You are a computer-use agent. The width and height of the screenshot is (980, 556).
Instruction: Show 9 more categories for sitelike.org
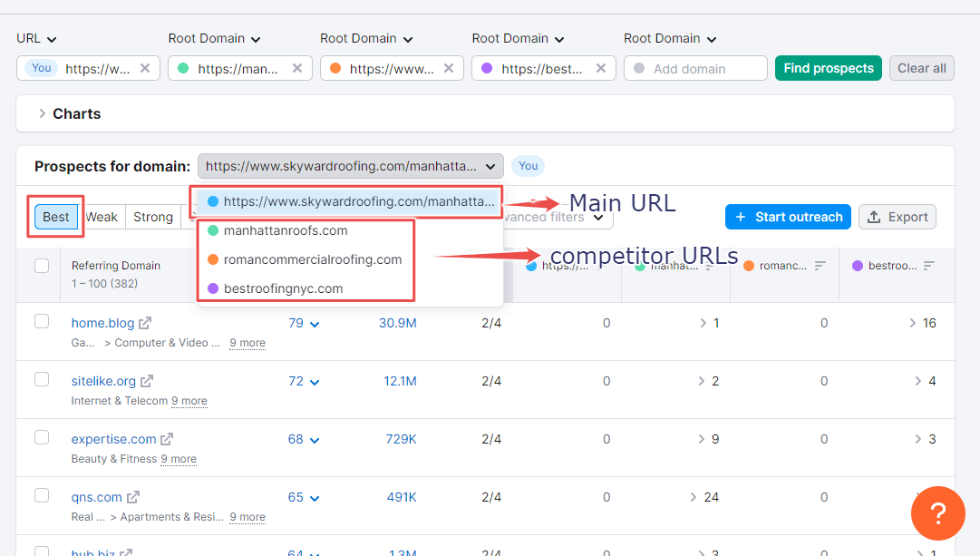pos(189,401)
